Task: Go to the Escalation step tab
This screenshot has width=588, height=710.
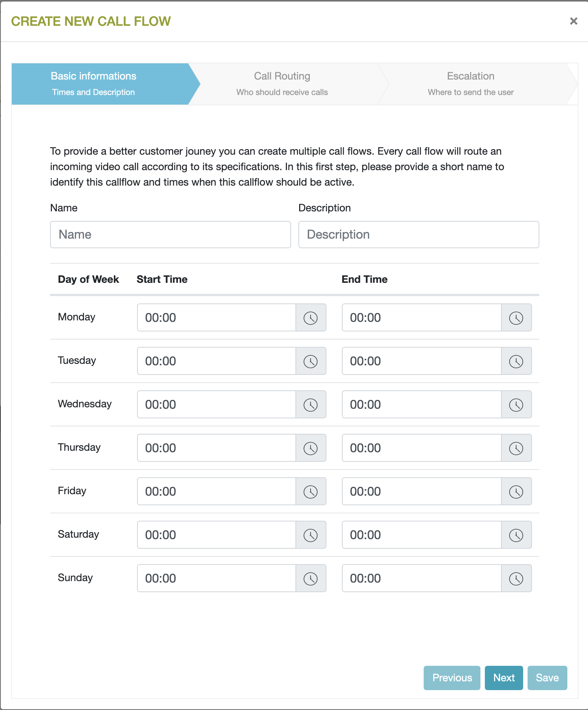Action: tap(470, 84)
